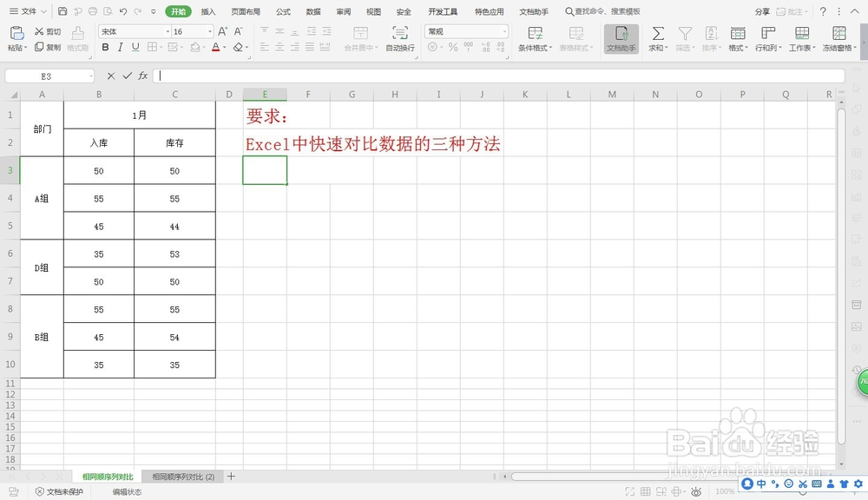Select the column E header
Viewport: 868px width, 500px height.
tap(265, 94)
